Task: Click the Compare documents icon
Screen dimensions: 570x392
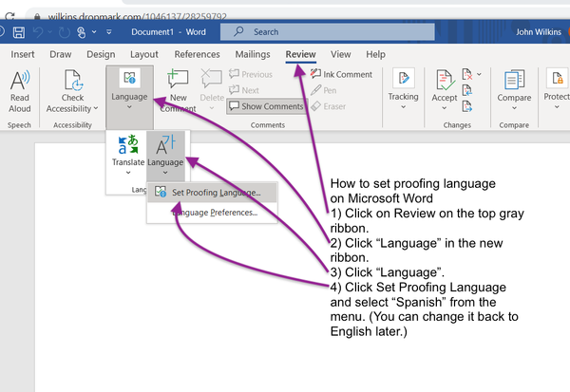Action: [514, 87]
